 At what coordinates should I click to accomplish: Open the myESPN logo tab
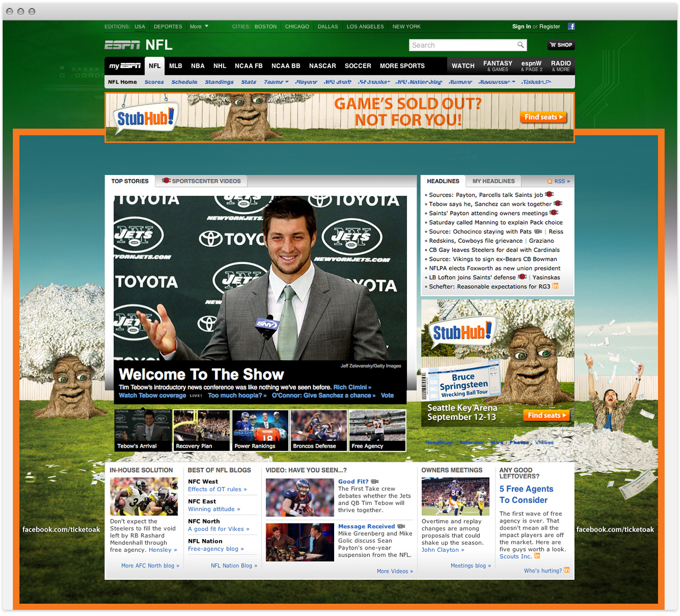tap(125, 66)
